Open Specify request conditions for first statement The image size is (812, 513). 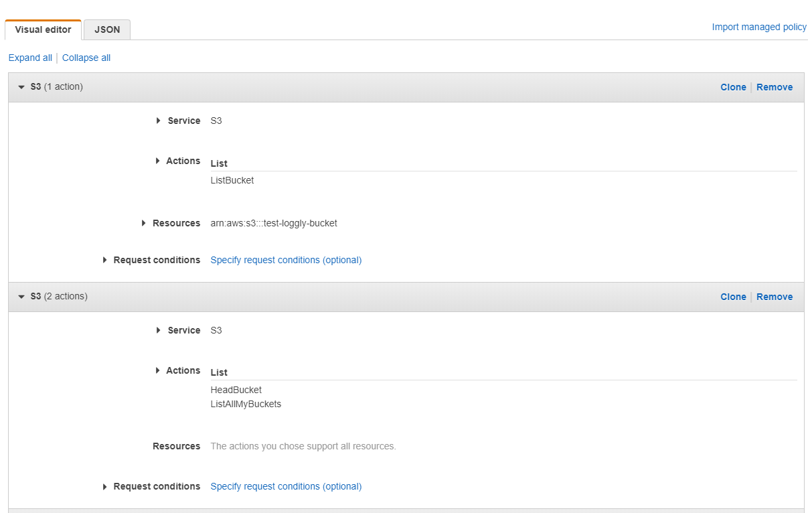[x=286, y=260]
